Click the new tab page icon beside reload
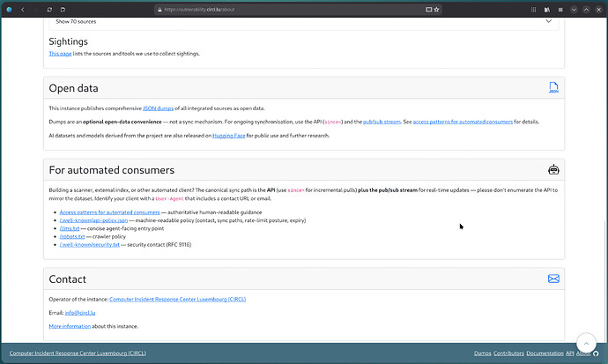608x364 pixels. (63, 10)
